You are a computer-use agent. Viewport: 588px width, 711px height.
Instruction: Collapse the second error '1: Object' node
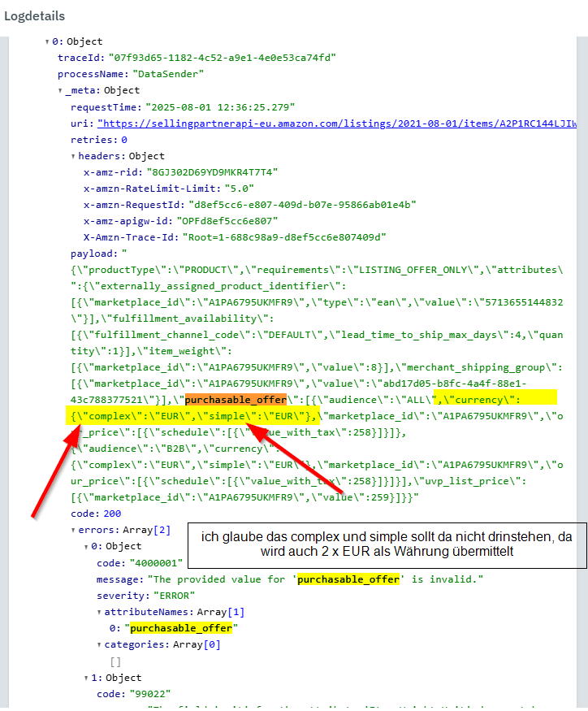(86, 678)
